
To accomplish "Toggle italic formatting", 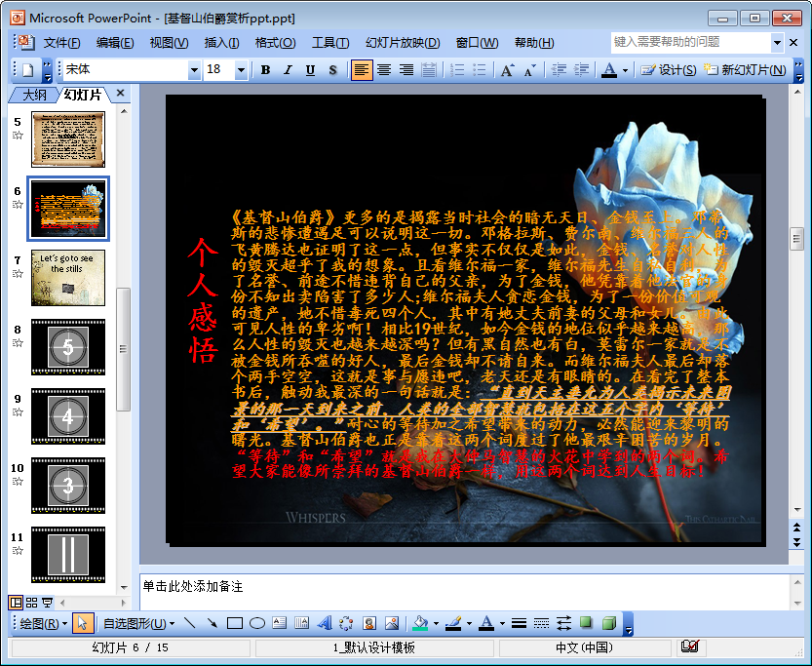I will point(288,70).
